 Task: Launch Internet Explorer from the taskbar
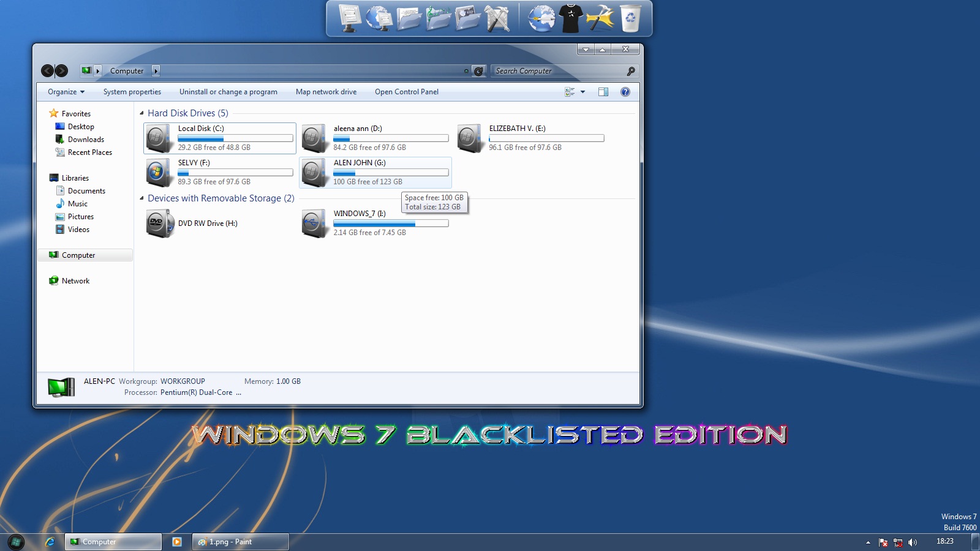coord(50,542)
